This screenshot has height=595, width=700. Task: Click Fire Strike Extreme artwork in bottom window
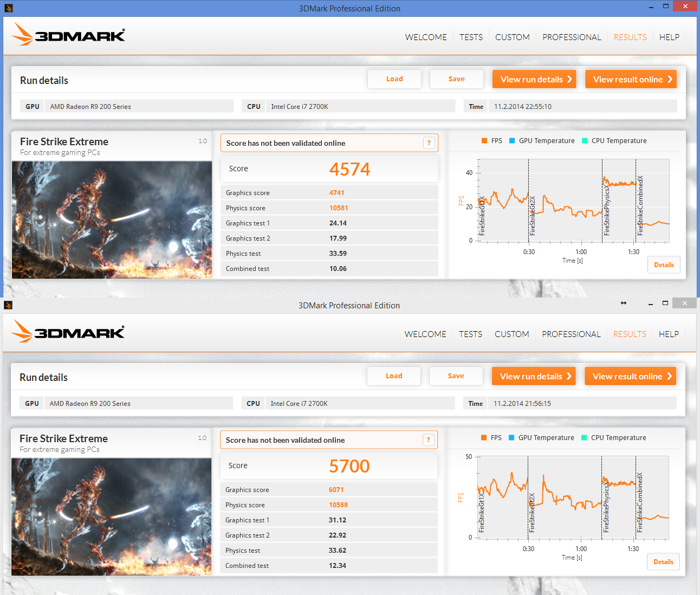[x=112, y=517]
